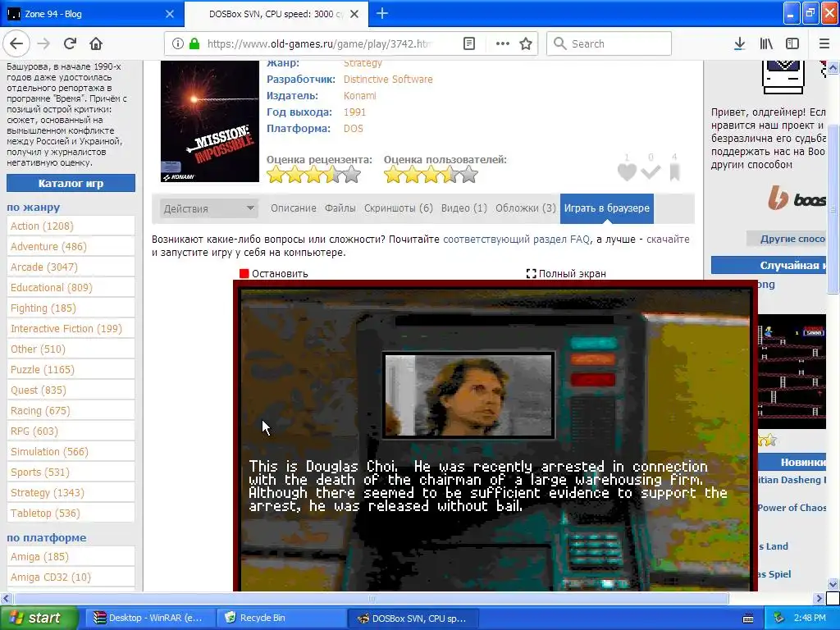
Task: Open the соответствующий раздел FAQ link
Action: 517,240
